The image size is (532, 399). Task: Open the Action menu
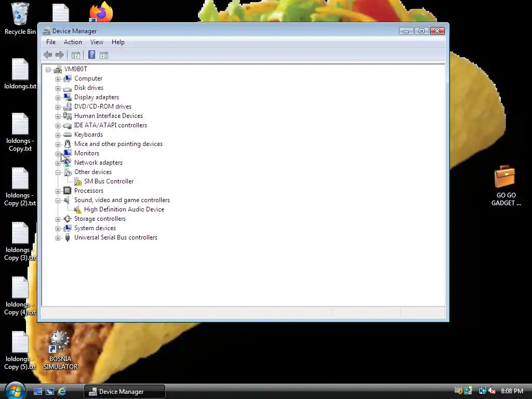click(73, 42)
